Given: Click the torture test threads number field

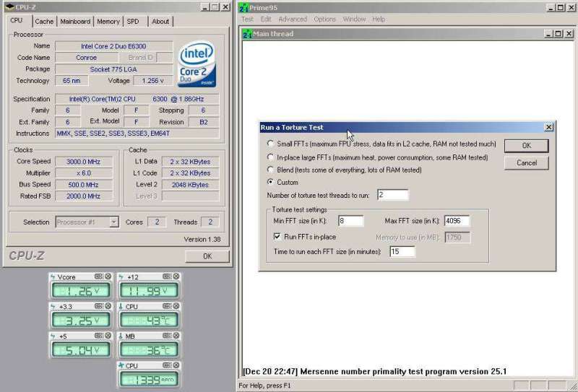Looking at the screenshot, I should (393, 195).
